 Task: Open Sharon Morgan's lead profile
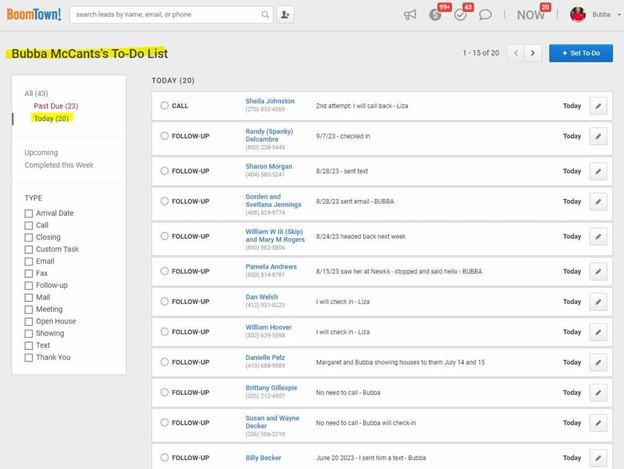click(x=269, y=166)
